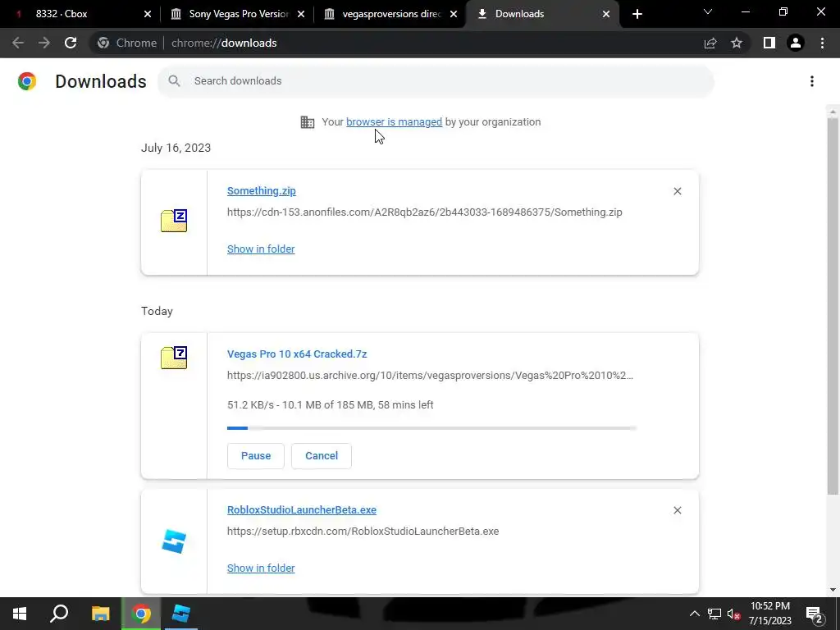Click the scrollbar down arrow
The height and width of the screenshot is (630, 840).
tap(833, 589)
